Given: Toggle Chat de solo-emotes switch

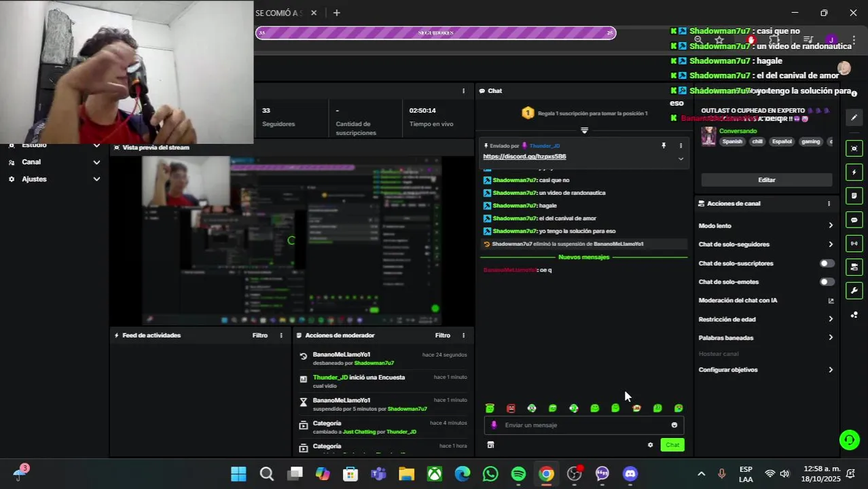Looking at the screenshot, I should [x=827, y=282].
